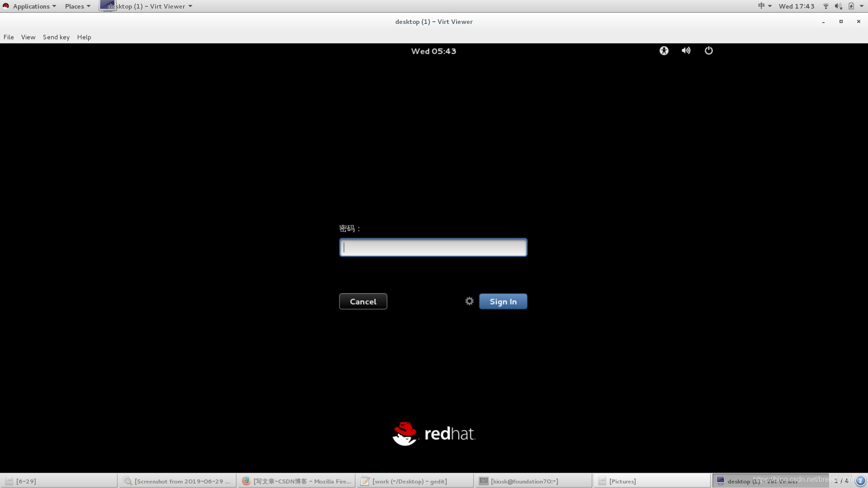Close the Virt Viewer window
Viewport: 868px width, 488px height.
(859, 22)
